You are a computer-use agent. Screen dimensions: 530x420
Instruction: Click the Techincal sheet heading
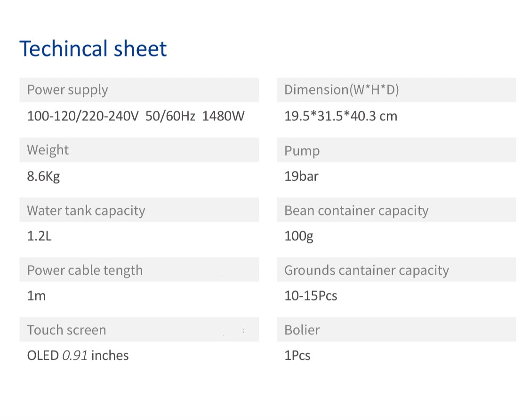pos(93,48)
